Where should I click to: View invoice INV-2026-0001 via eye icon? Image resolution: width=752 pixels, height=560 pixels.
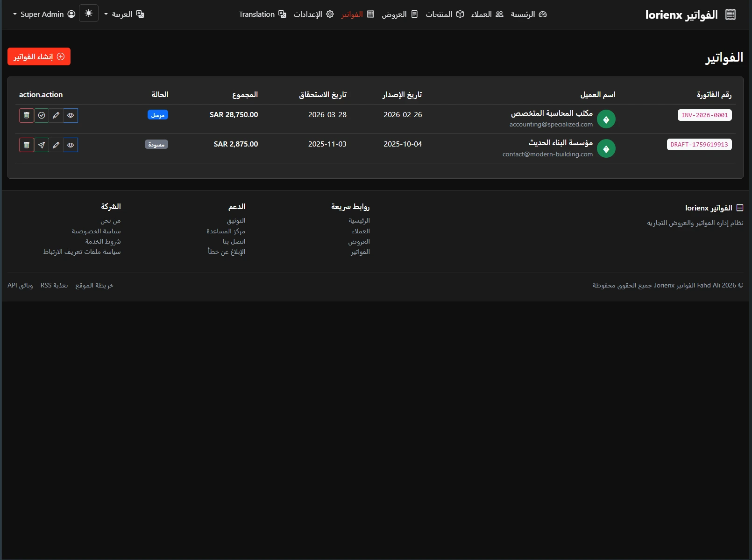click(71, 115)
